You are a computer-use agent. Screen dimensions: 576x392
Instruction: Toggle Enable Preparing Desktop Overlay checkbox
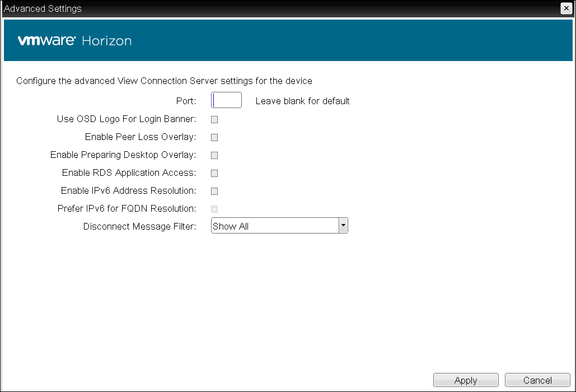pos(214,156)
